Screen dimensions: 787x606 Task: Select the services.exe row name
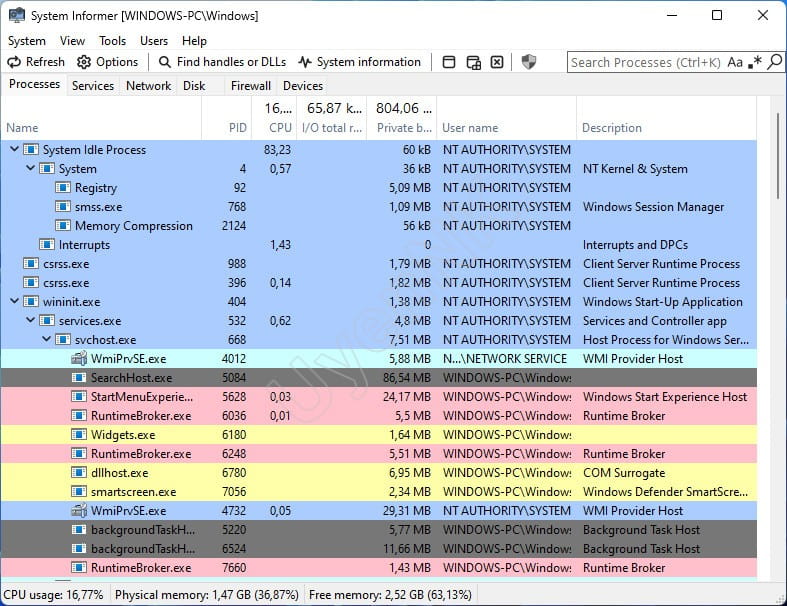coord(90,321)
